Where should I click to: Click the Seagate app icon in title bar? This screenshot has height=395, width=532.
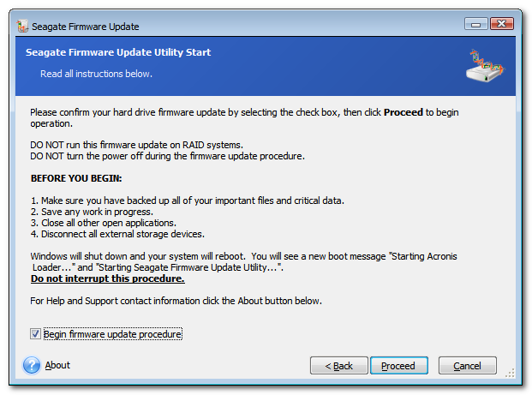22,26
